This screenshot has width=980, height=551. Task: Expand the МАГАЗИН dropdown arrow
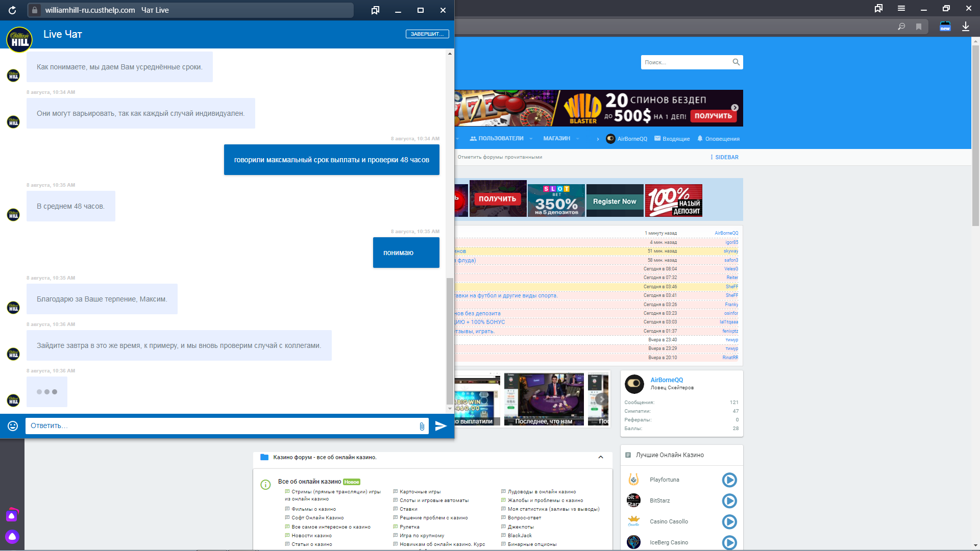tap(578, 139)
